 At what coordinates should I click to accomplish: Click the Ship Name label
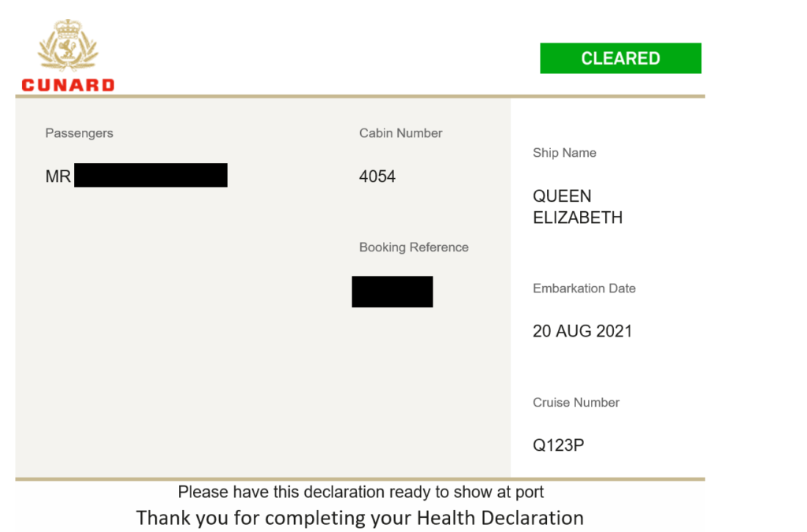point(564,153)
